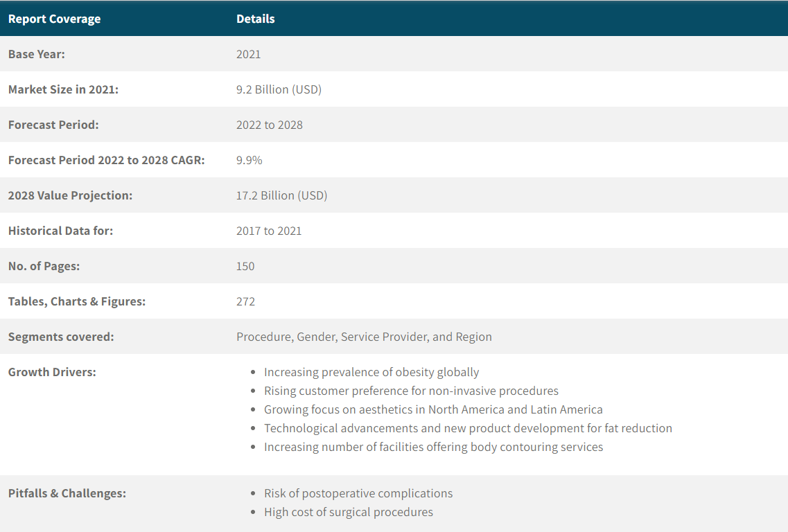788x532 pixels.
Task: Click the Risk of postoperative complications bullet
Action: (358, 493)
